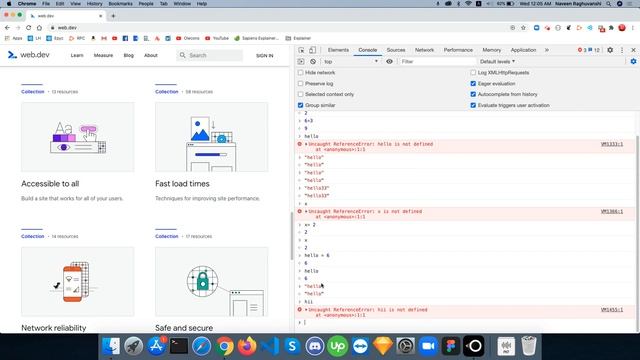Screen dimensions: 640x360
Task: Open DevTools three-dot customize menu
Action: [x=622, y=50]
